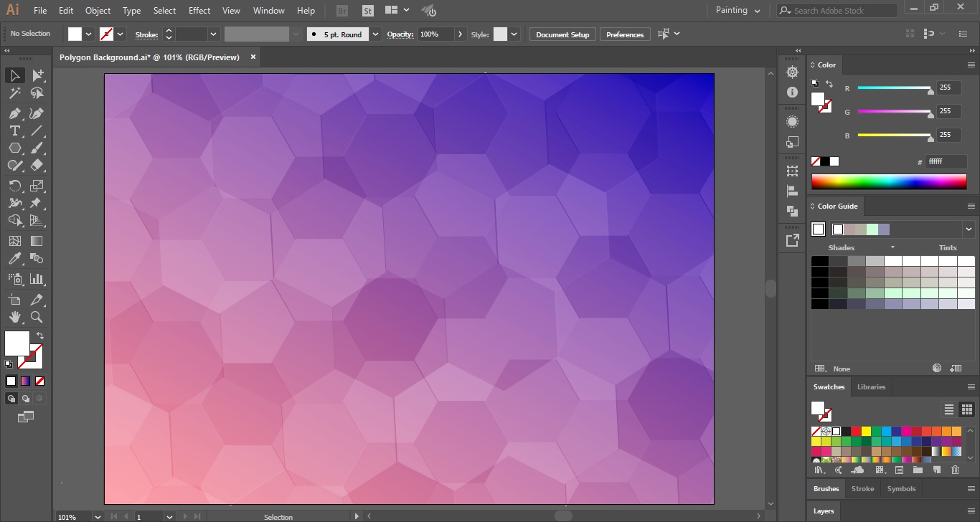Select the Rotate tool

(14, 185)
